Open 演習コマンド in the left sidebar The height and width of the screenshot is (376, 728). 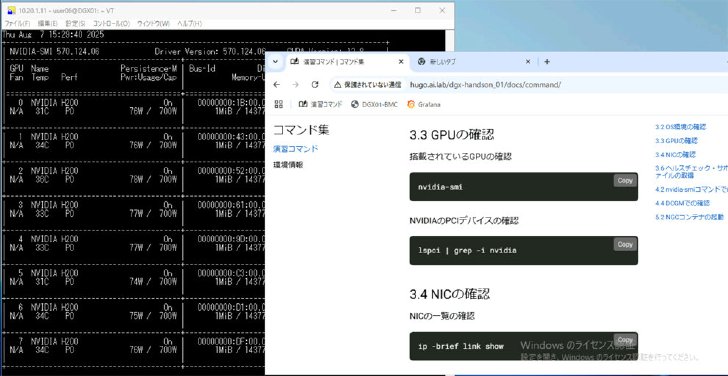point(296,149)
